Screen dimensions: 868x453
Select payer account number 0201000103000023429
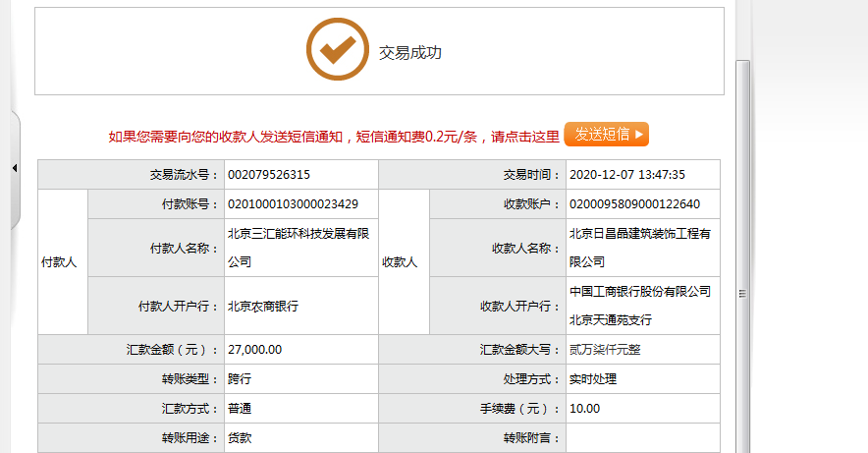click(x=292, y=204)
